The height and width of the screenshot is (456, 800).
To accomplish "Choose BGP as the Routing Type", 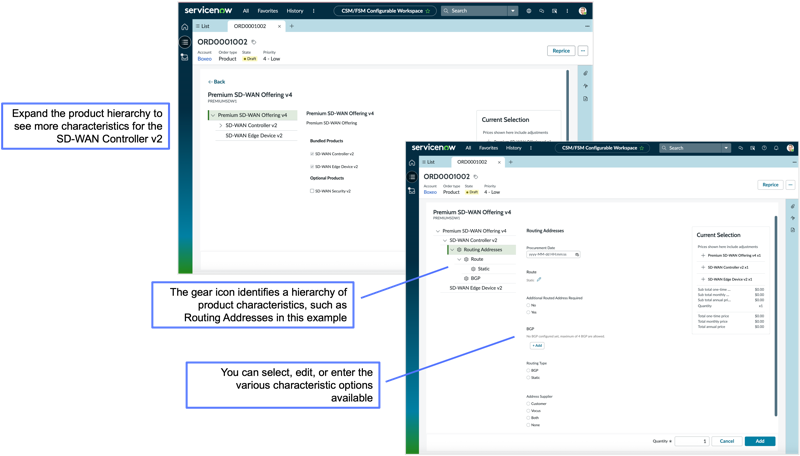I will point(528,370).
